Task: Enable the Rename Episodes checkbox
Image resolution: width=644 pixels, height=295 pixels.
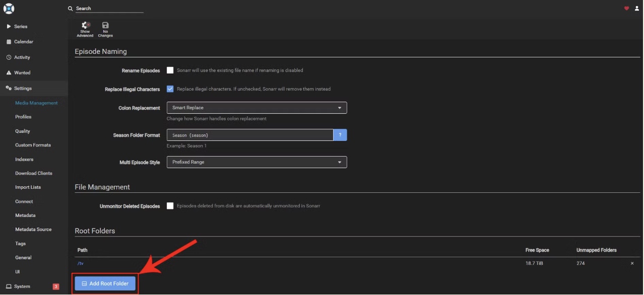Action: pyautogui.click(x=170, y=70)
